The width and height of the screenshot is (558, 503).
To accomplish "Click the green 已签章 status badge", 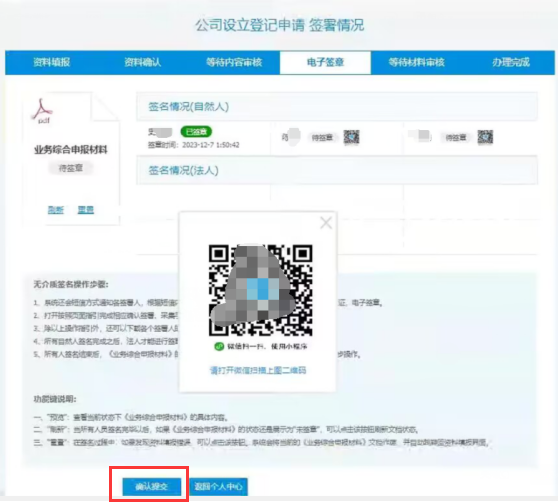I will (x=196, y=132).
